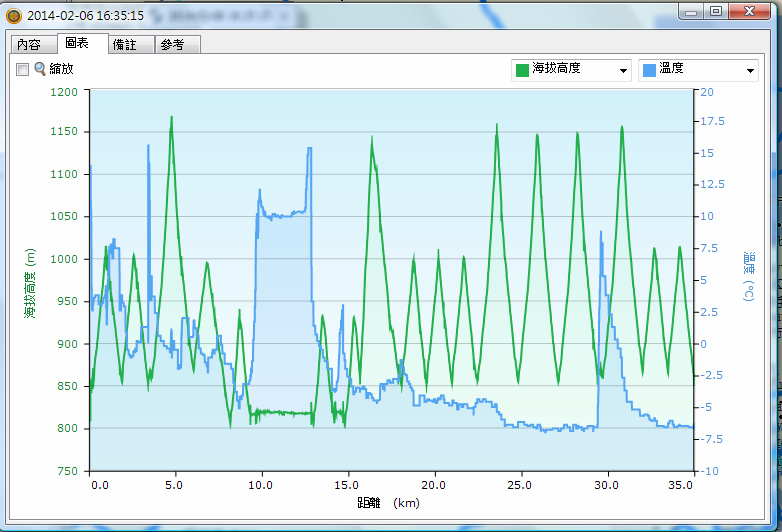Viewport: 782px width, 532px height.
Task: Click the 距離 (km) x-axis label
Action: [x=390, y=502]
